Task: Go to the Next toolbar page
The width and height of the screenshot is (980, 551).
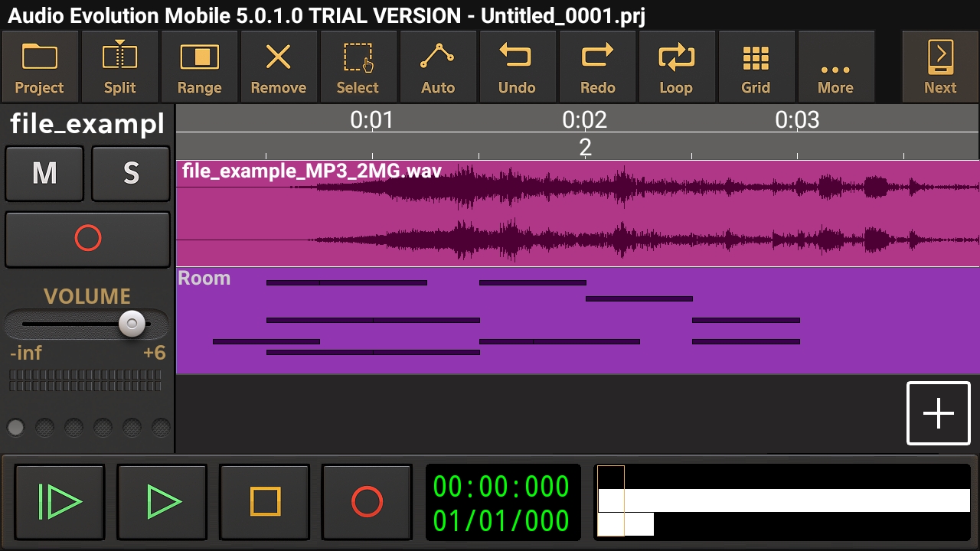Action: coord(940,67)
